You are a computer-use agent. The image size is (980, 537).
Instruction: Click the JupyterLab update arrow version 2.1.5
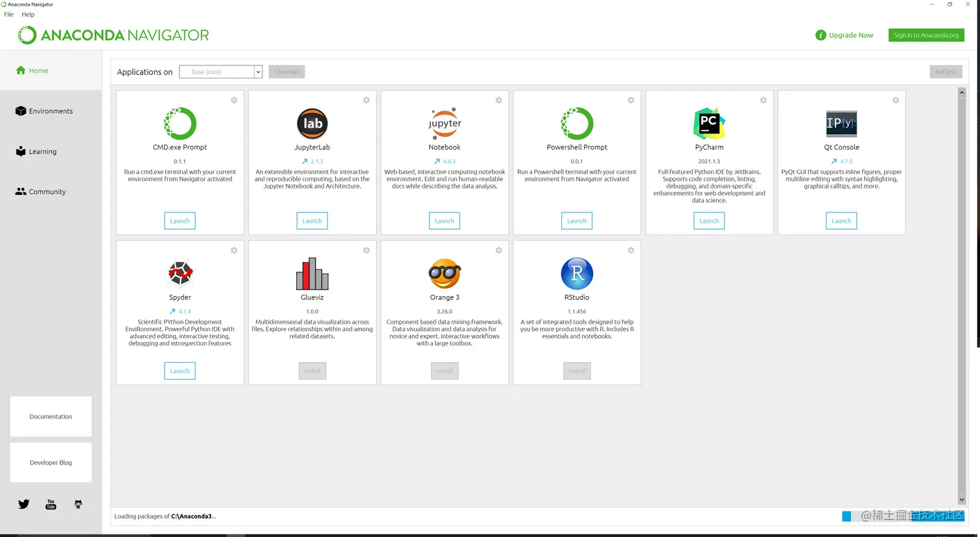tap(312, 161)
